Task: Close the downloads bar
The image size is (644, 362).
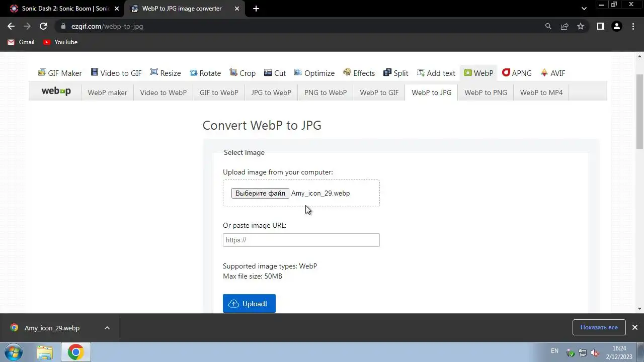Action: pos(634,327)
